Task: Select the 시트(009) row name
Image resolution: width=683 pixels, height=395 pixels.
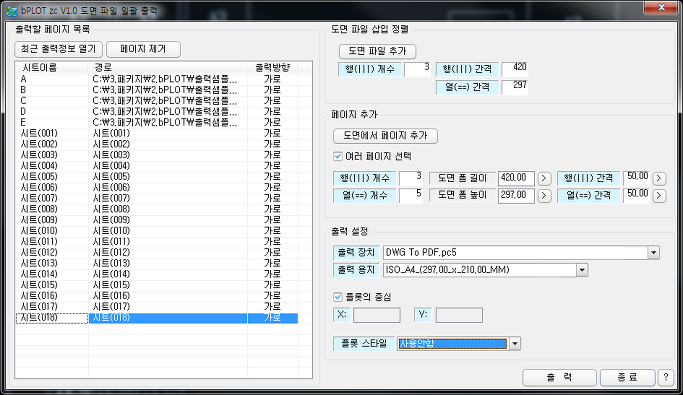Action: pyautogui.click(x=39, y=220)
